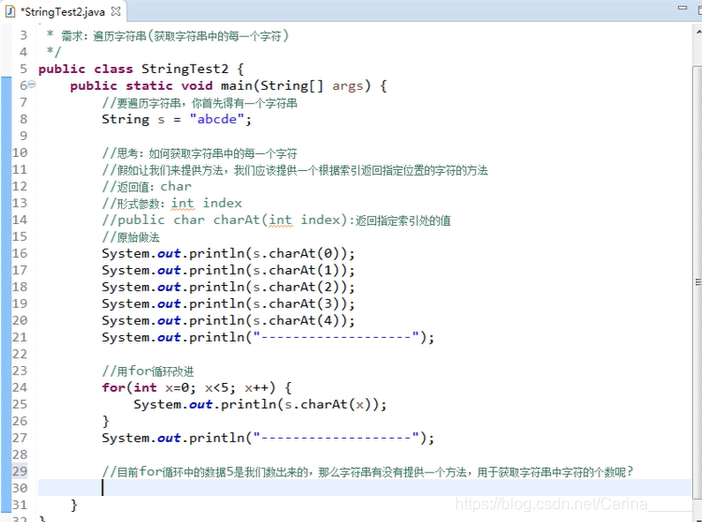Screen dimensions: 702x522
Task: Collapse the main method fold at line 6
Action: point(32,84)
